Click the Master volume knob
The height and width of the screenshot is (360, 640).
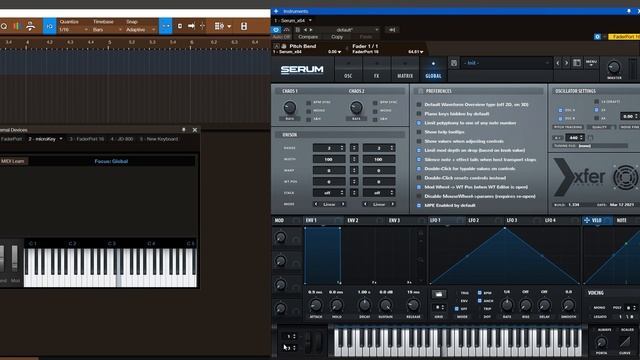[x=614, y=67]
